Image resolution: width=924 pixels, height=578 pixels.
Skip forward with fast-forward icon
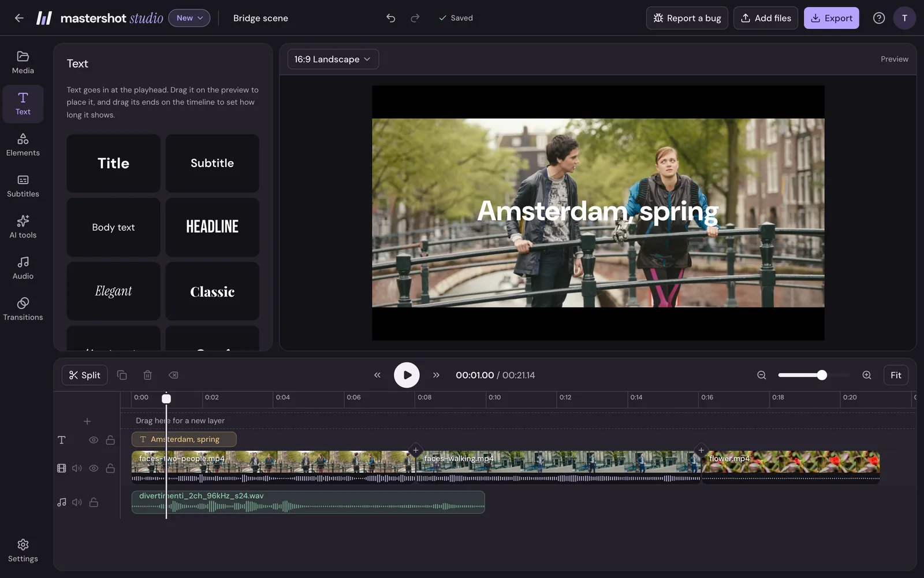tap(436, 375)
